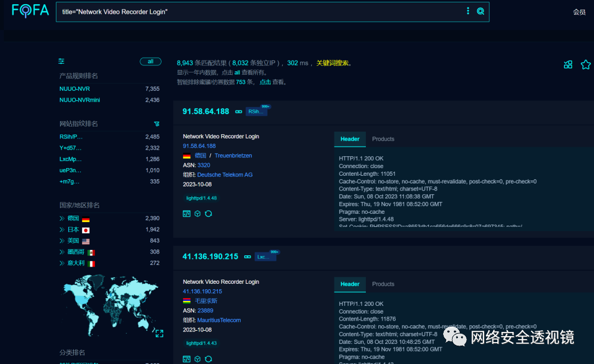Click the 德国 link in first result

[200, 156]
